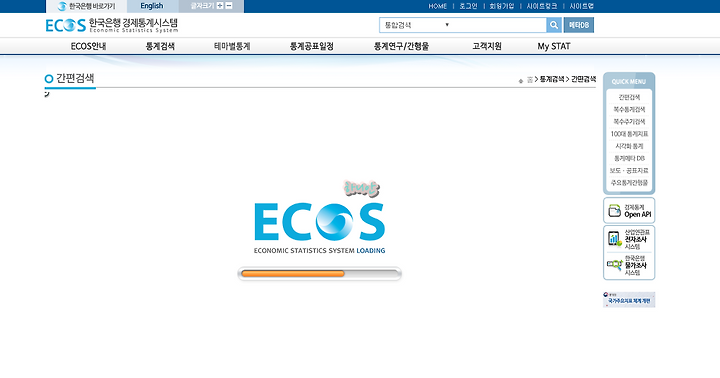Select 복수통계검색 in Quick Menu
Viewport: 720px width, 378px height.
click(629, 109)
